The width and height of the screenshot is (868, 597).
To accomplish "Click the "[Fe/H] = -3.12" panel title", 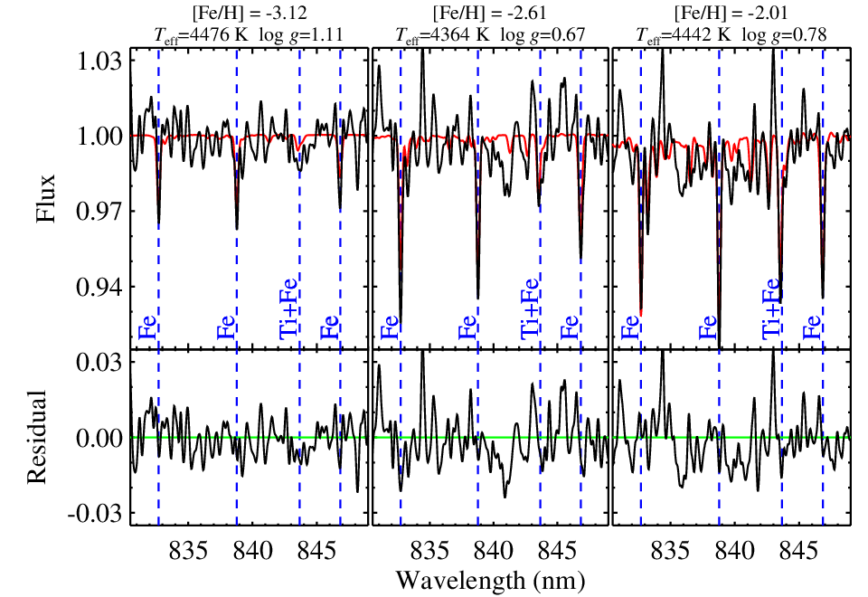I will click(x=249, y=12).
